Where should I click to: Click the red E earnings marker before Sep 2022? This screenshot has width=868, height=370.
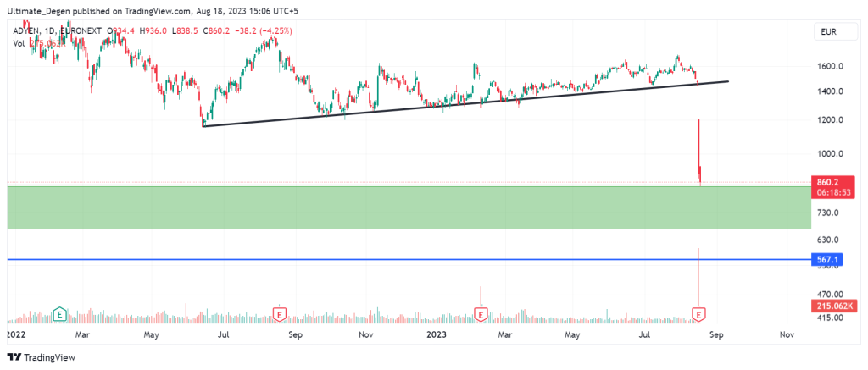pos(280,315)
